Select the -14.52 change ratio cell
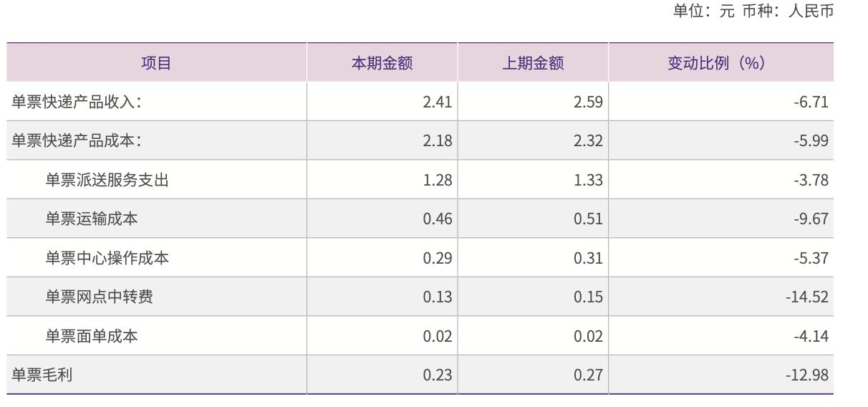This screenshot has height=407, width=868. click(x=807, y=297)
